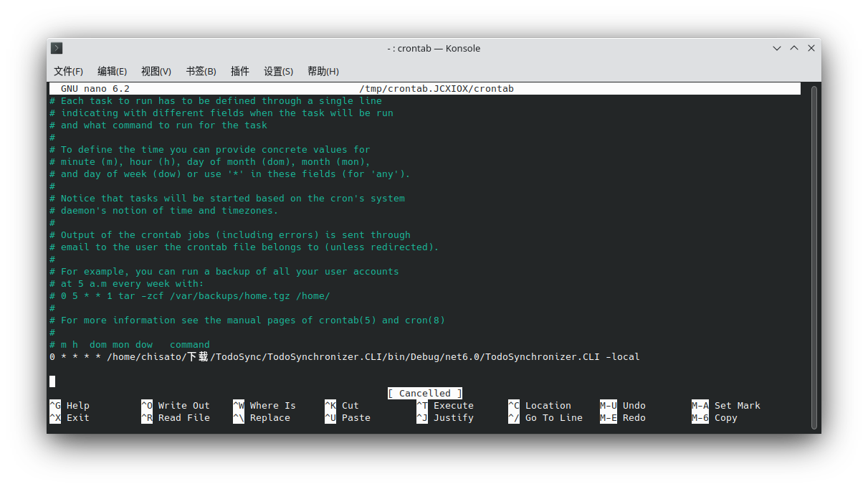This screenshot has height=489, width=868.
Task: Click the 'Output of the crontab jobs' line
Action: 230,235
